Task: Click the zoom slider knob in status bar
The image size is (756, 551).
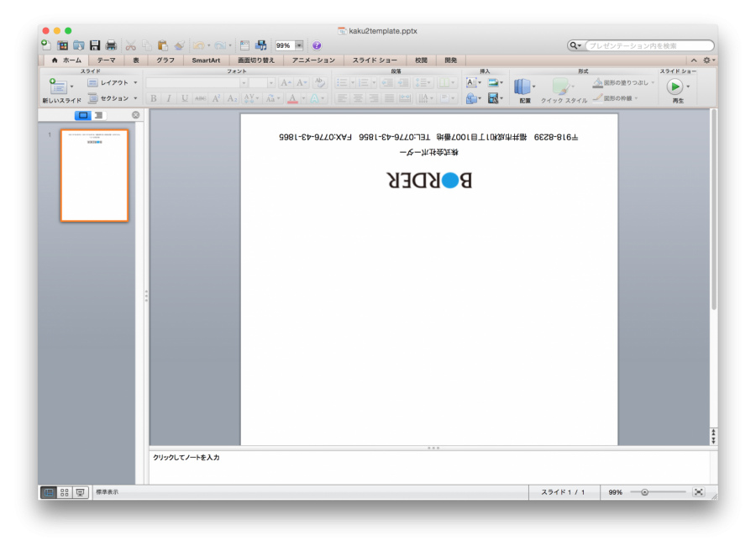Action: point(644,492)
